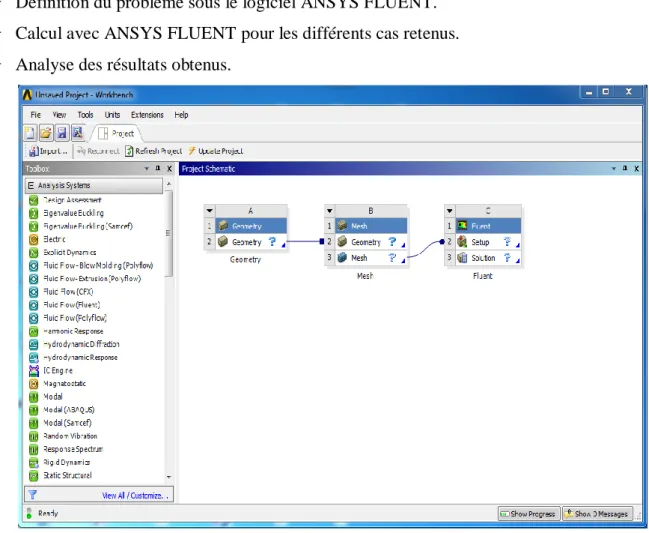Select the Fluent title cell C1
Image resolution: width=649 pixels, height=533 pixels.
(488, 226)
